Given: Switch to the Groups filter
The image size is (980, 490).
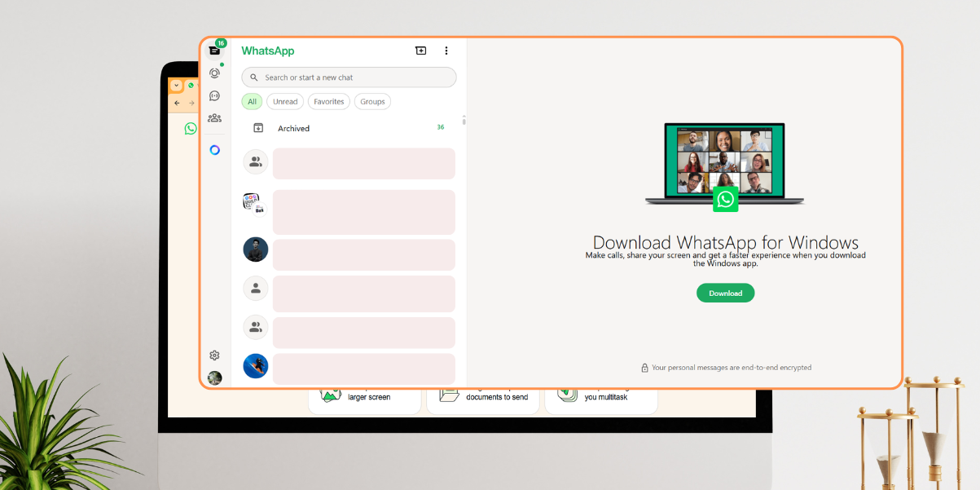Looking at the screenshot, I should coord(371,101).
